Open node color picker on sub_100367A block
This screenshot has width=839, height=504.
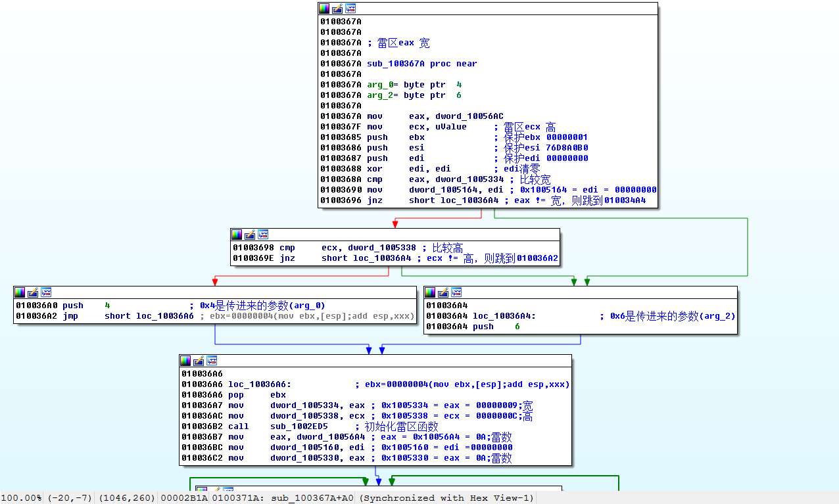coord(324,9)
